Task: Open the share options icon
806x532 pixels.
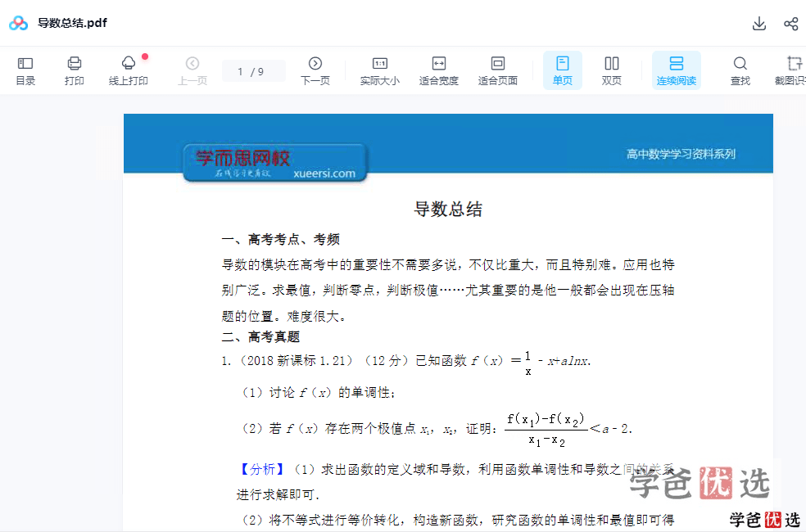Action: (790, 24)
